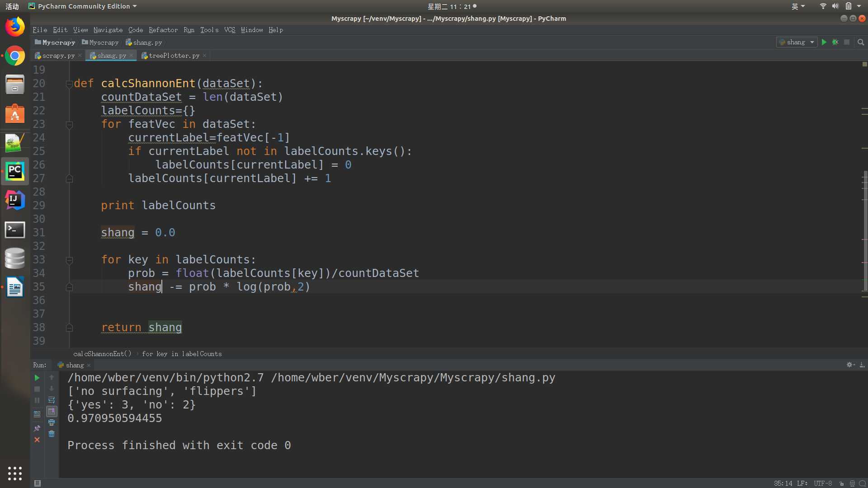Open IntelliJ IDEA from the dock

(x=15, y=201)
